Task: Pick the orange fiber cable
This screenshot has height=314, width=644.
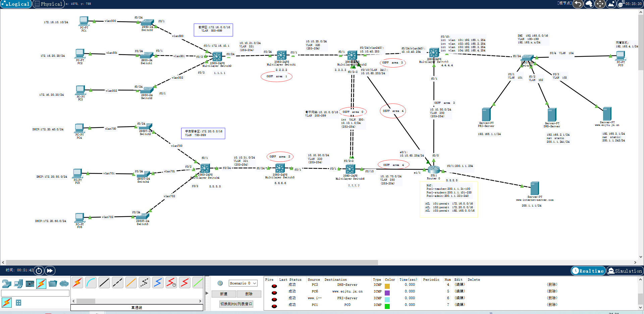Action: [131, 283]
